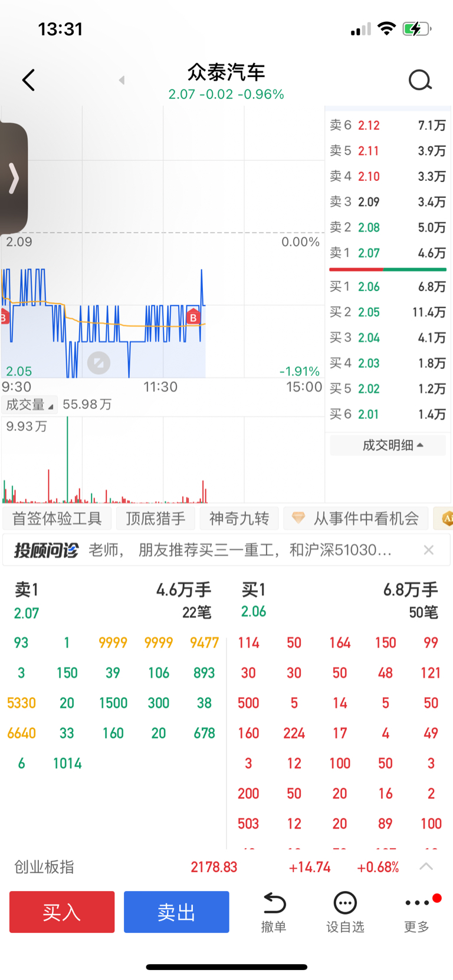453x980 pixels.
Task: Tap the cellular signal bars icon
Action: pos(360,29)
